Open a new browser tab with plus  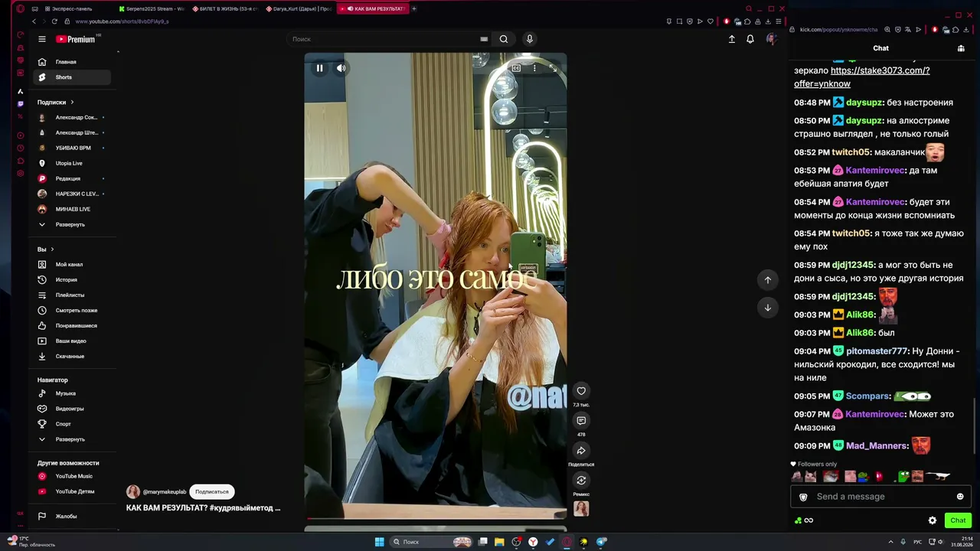coord(414,8)
